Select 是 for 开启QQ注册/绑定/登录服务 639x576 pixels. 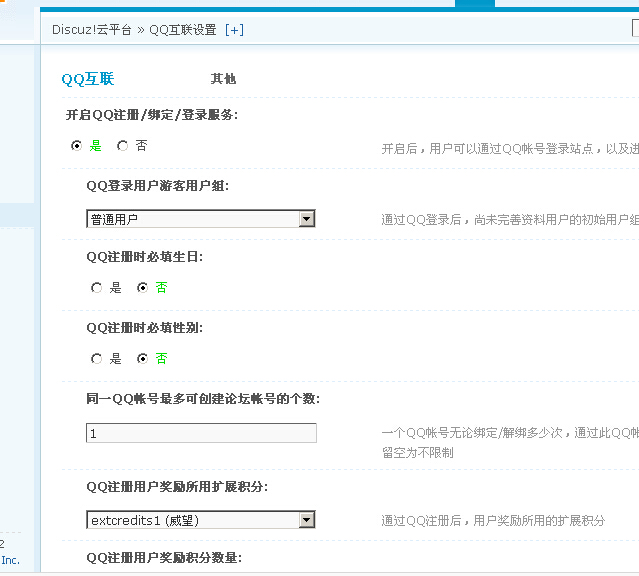pyautogui.click(x=76, y=146)
